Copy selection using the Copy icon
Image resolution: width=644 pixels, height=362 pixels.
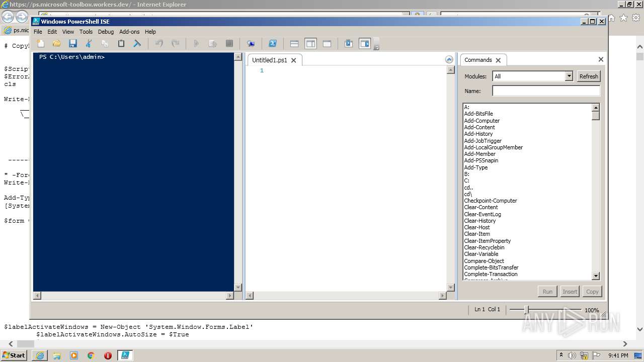click(x=105, y=44)
